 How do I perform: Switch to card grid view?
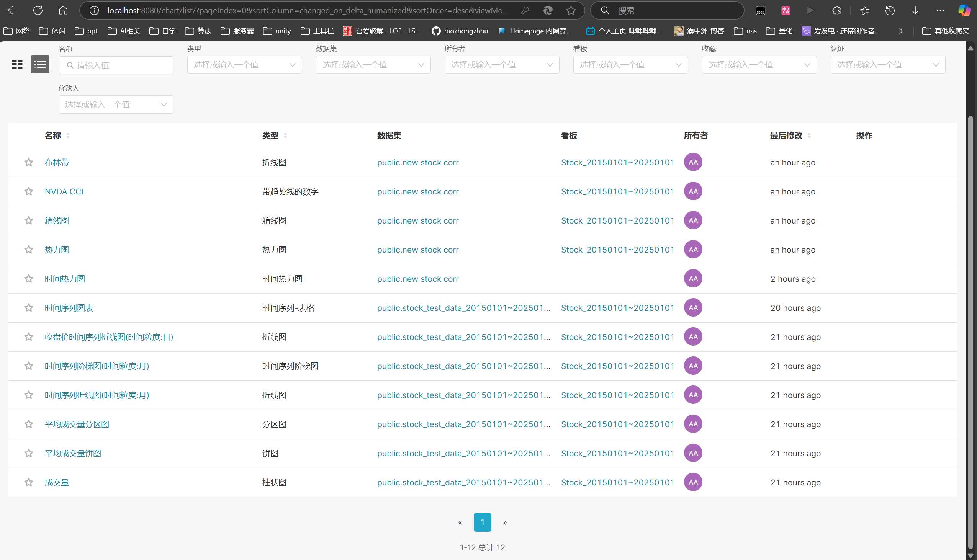(17, 64)
